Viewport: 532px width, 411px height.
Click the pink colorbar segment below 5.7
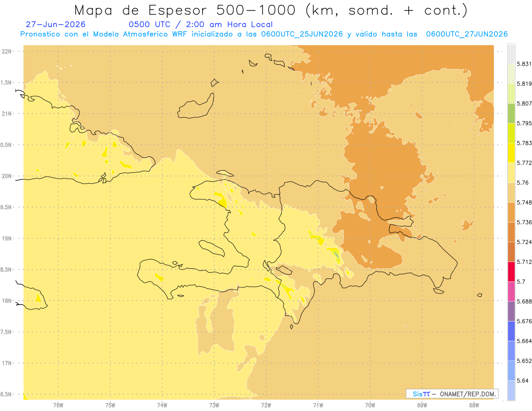[511, 291]
